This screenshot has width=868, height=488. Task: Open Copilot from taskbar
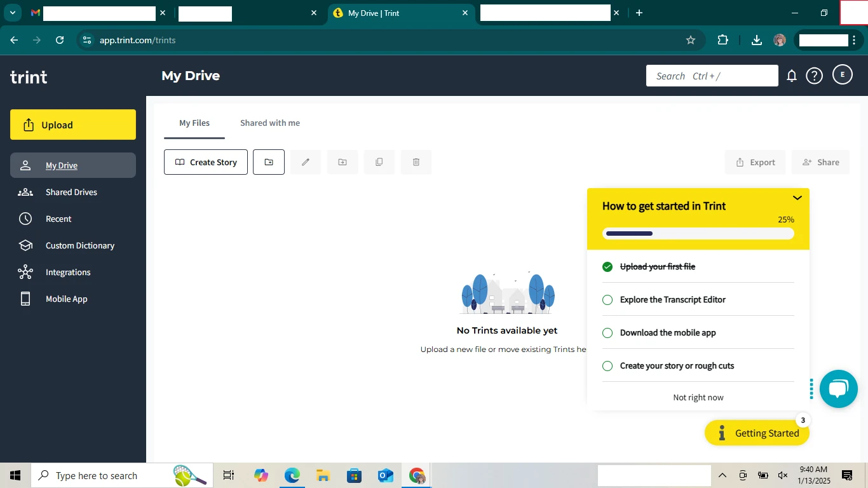pos(261,475)
